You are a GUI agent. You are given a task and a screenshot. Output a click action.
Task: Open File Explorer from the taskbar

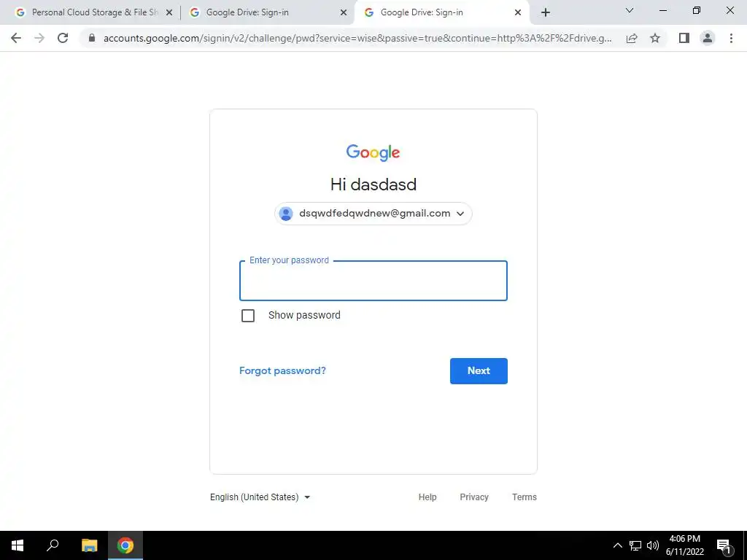pos(89,545)
